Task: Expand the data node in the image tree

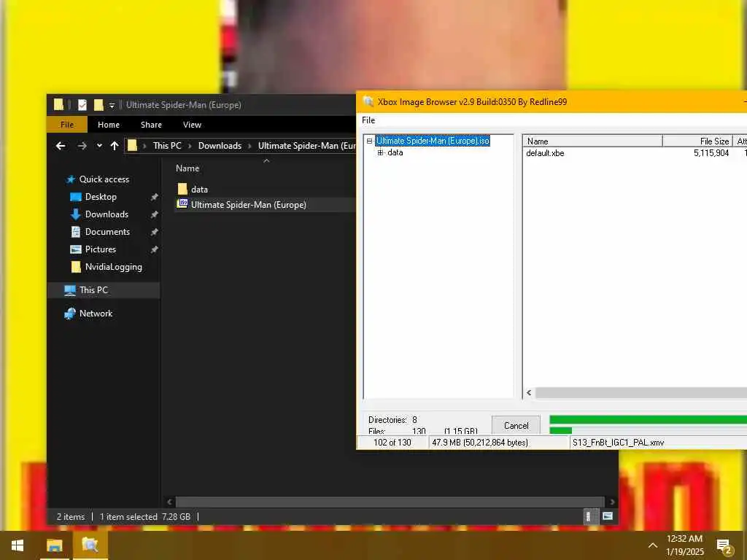Action: [x=380, y=152]
